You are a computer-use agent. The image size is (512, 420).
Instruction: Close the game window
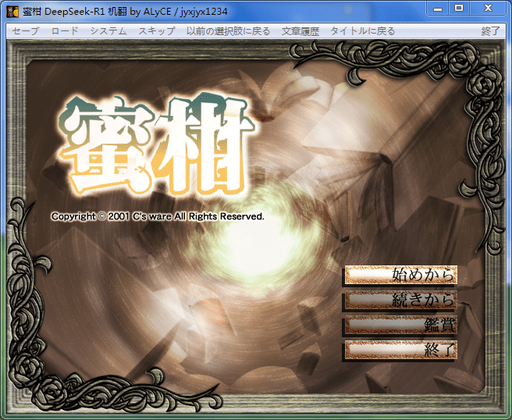pos(488,8)
